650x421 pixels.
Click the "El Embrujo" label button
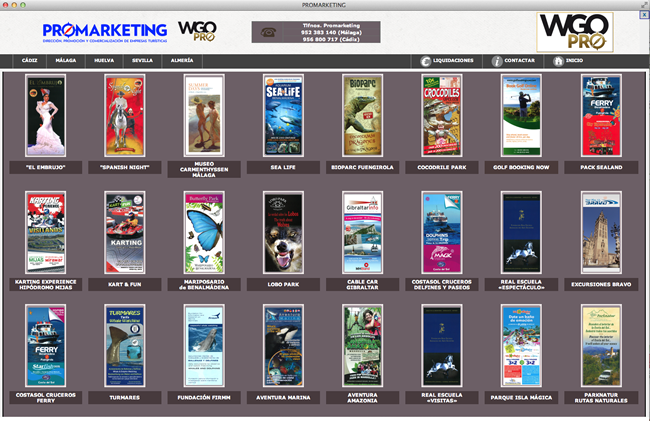click(x=46, y=167)
